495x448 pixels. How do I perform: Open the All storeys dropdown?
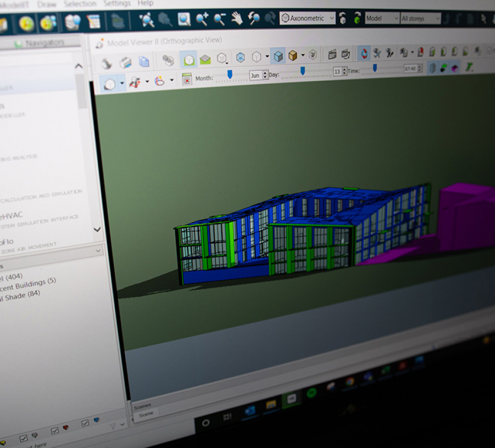(420, 18)
